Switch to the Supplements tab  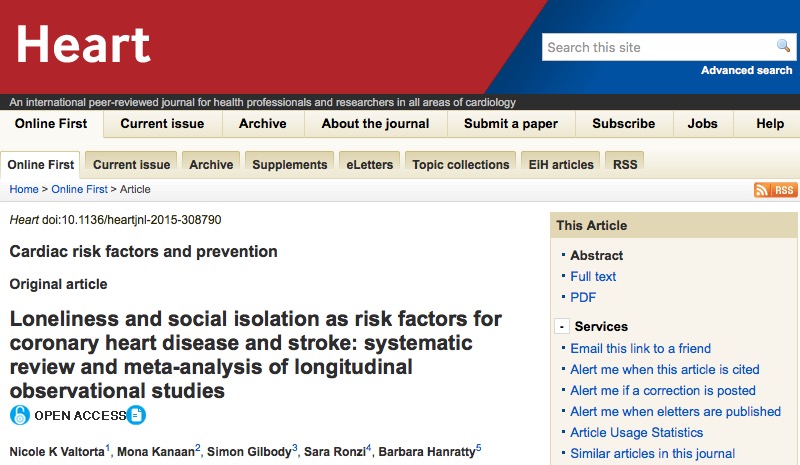[x=289, y=164]
